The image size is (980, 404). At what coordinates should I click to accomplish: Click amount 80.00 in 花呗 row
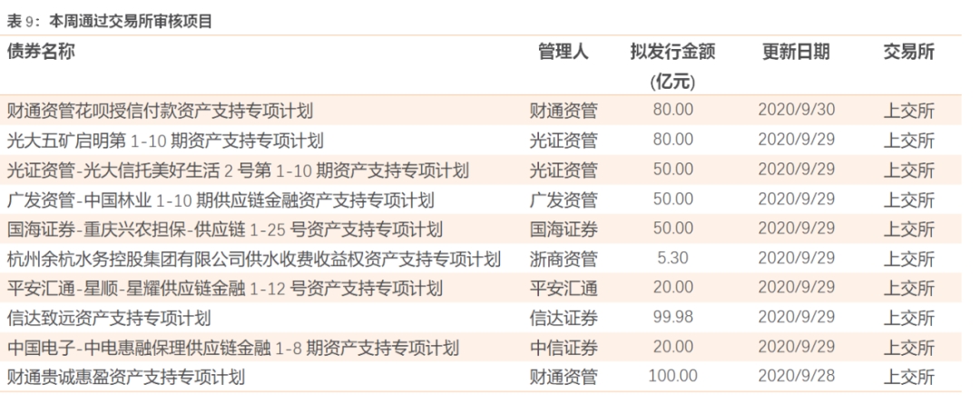673,110
